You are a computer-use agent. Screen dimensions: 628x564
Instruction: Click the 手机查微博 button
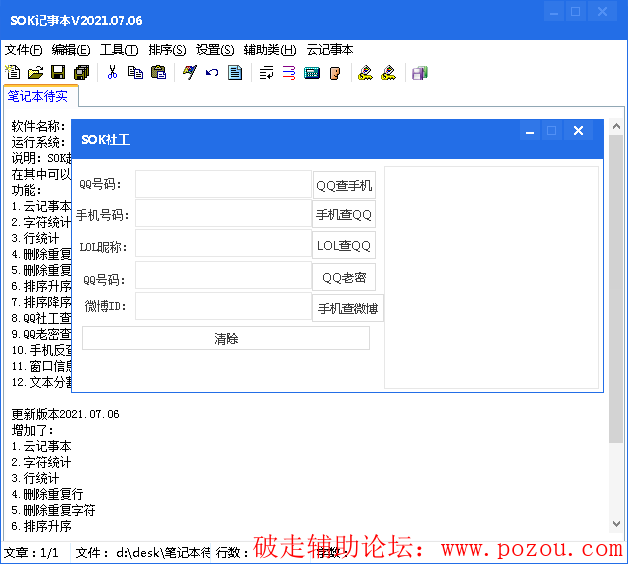[348, 308]
